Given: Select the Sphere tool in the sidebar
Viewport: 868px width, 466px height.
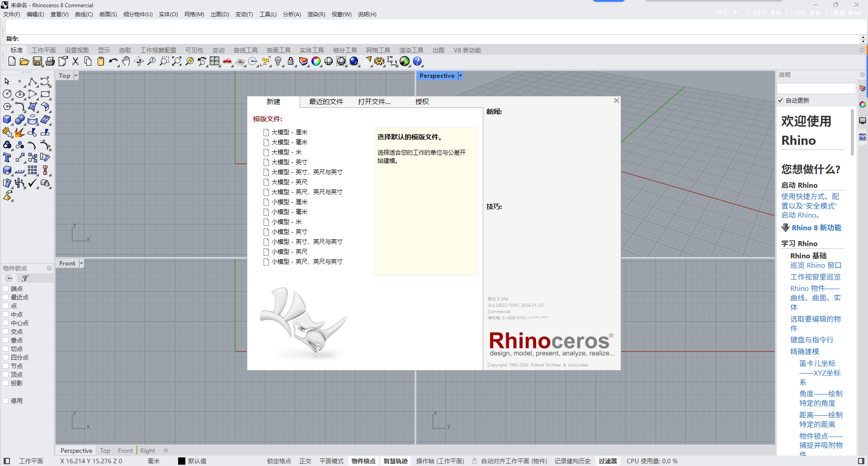Looking at the screenshot, I should (20, 119).
